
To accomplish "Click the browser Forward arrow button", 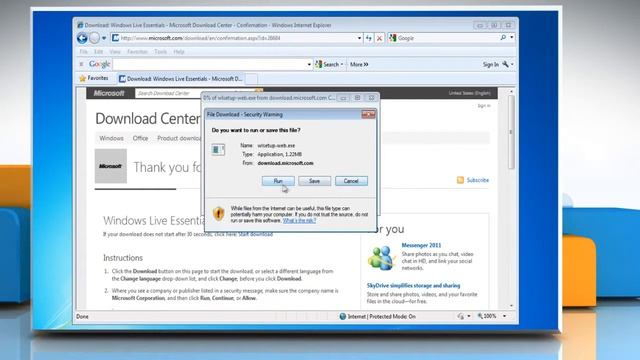I will (x=94, y=38).
